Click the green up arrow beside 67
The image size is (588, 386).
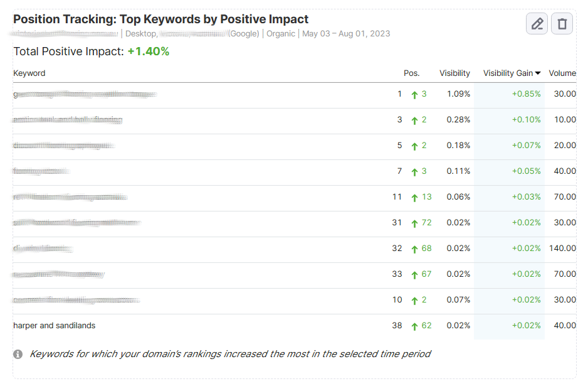[x=414, y=275]
